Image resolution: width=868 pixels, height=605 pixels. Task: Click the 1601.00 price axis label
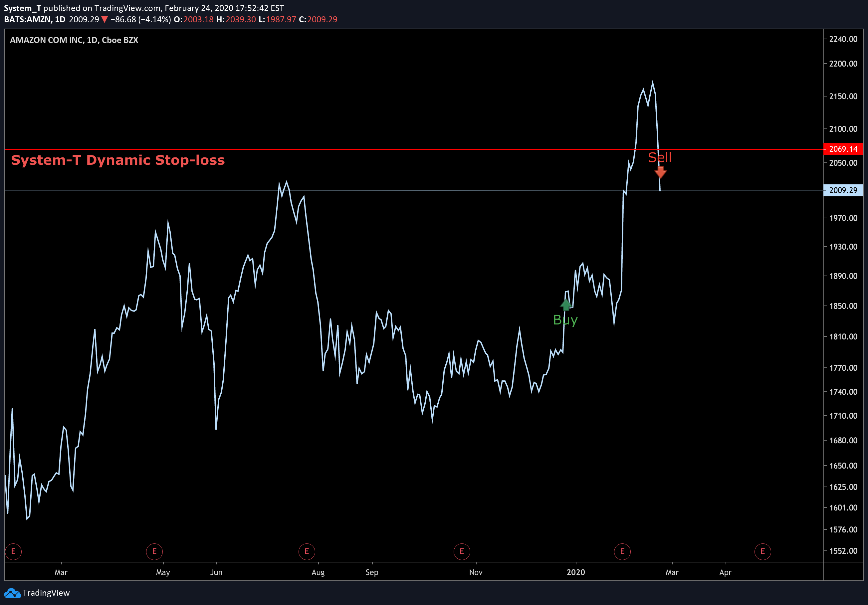843,507
